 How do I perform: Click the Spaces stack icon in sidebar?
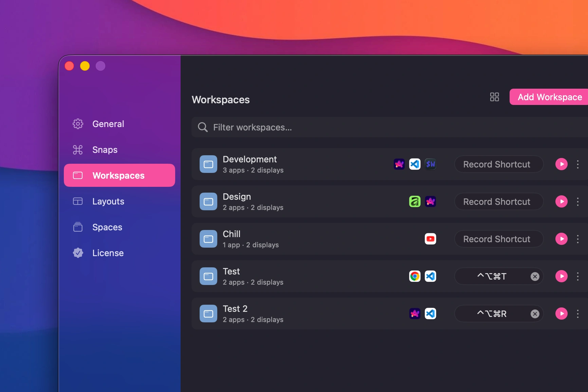(x=78, y=227)
